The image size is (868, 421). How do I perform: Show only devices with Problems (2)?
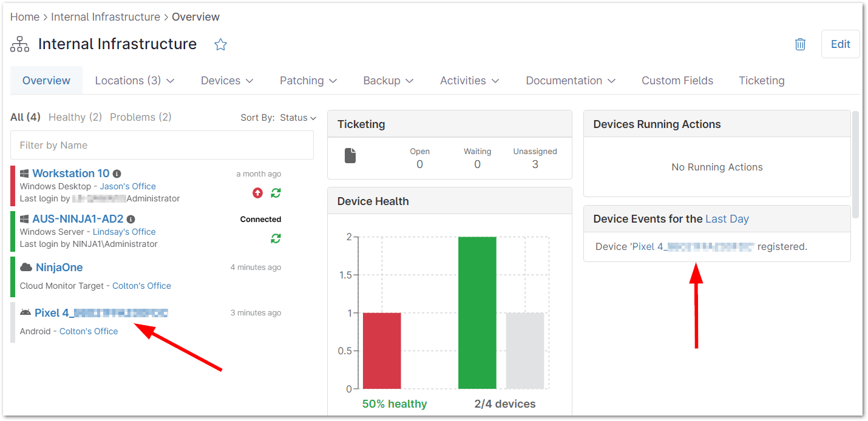point(140,116)
